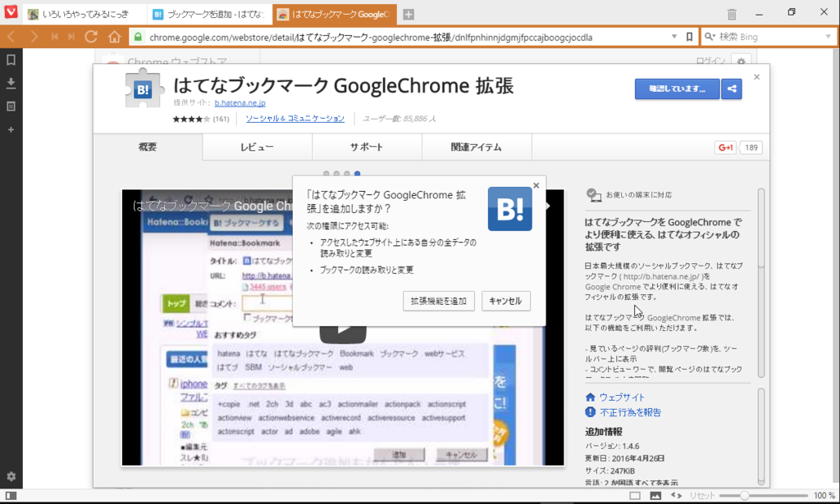Open the Bookmarks side panel
The image size is (840, 504).
point(11,60)
